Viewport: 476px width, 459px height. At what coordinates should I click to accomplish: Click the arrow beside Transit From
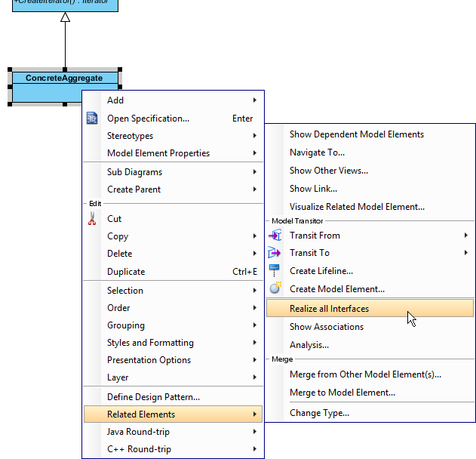point(466,235)
